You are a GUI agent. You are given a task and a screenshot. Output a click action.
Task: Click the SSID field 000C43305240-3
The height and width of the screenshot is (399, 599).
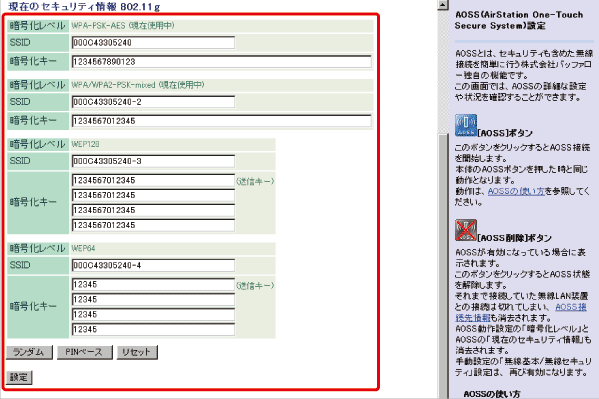tap(153, 161)
